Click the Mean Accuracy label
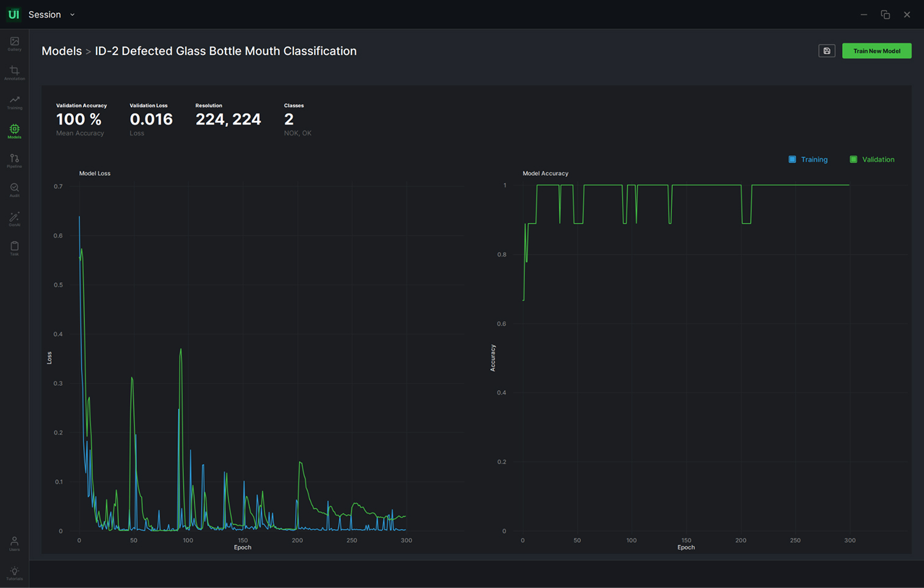This screenshot has width=924, height=588. (x=80, y=133)
